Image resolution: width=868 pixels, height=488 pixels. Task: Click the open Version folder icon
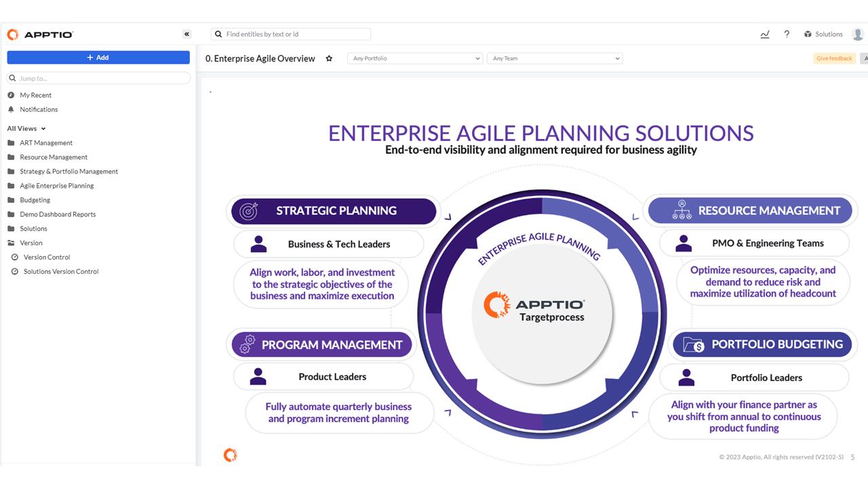point(11,243)
